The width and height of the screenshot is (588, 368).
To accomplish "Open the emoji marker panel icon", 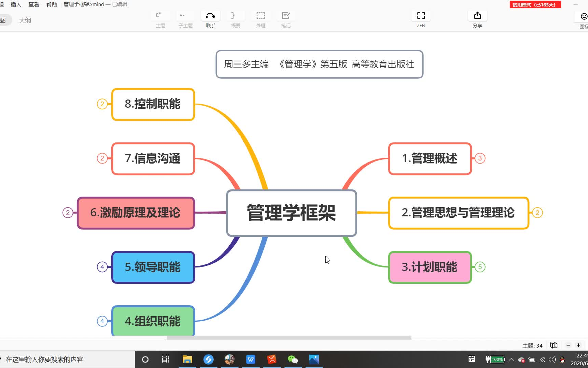I will coord(584,16).
